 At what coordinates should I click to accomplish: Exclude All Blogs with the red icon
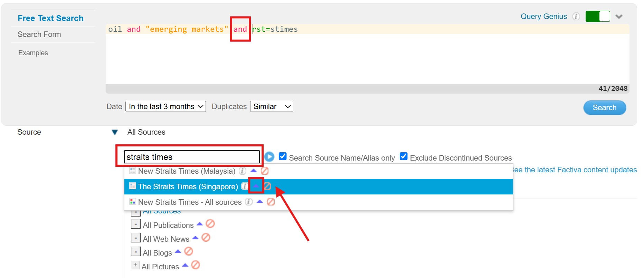coord(189,251)
